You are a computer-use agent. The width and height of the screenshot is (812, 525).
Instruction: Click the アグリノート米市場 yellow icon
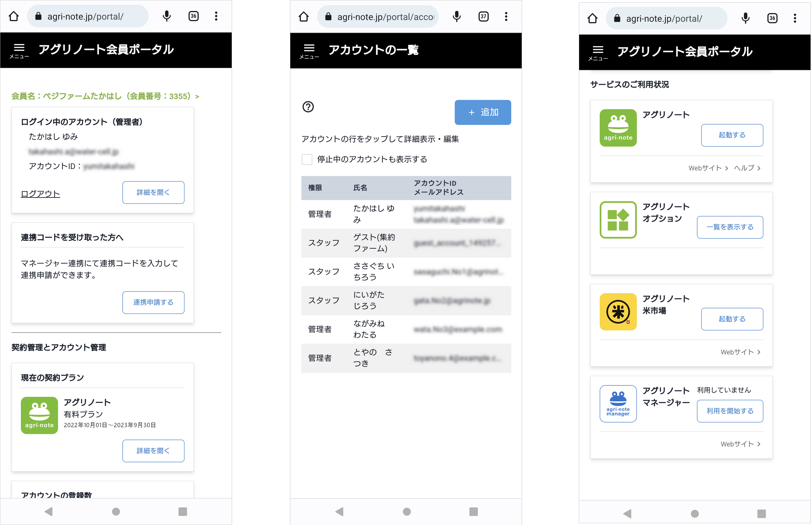(618, 312)
